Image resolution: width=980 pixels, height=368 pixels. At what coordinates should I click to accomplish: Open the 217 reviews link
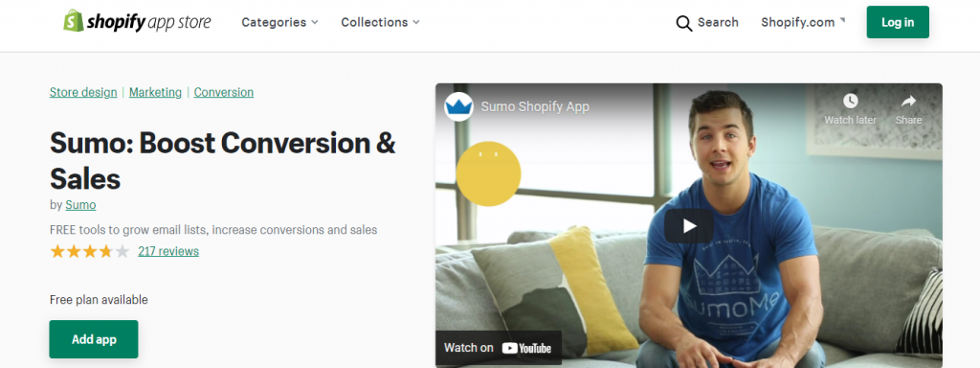[x=168, y=252]
